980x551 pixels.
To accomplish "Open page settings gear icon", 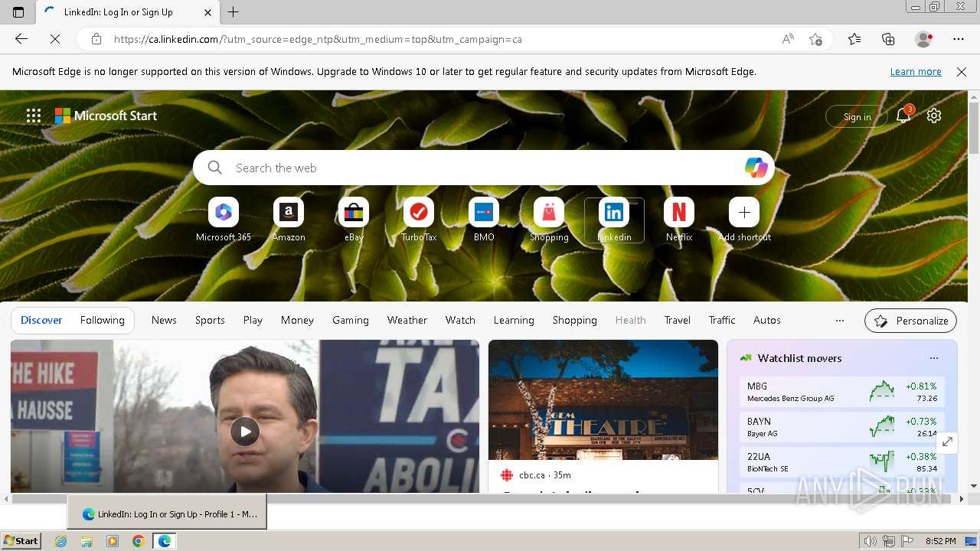I will pos(934,116).
